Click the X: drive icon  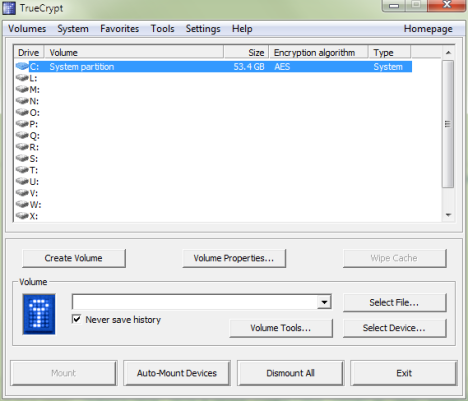(x=22, y=216)
